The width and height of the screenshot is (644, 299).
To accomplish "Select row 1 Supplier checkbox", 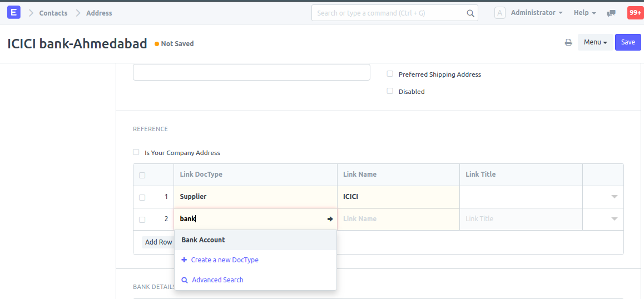I will [142, 197].
